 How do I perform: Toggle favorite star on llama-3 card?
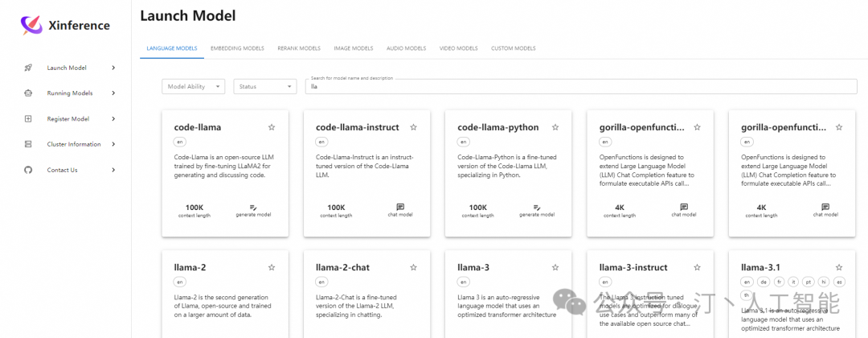[555, 267]
